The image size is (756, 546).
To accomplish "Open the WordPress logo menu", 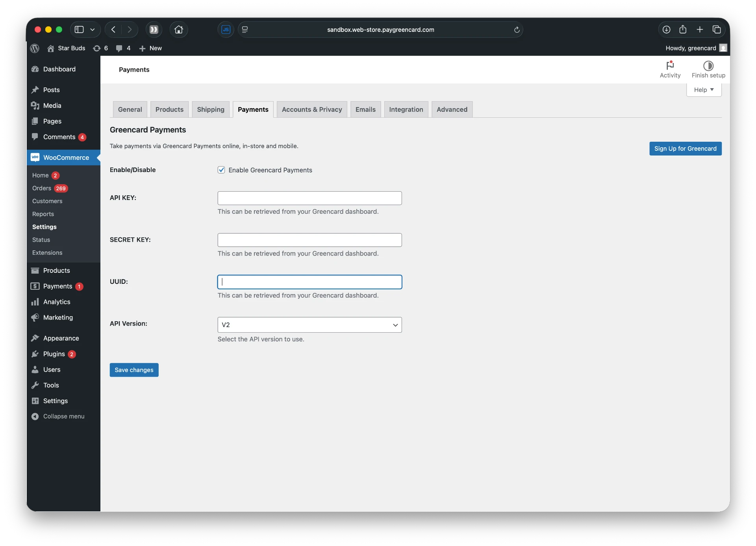I will [35, 48].
